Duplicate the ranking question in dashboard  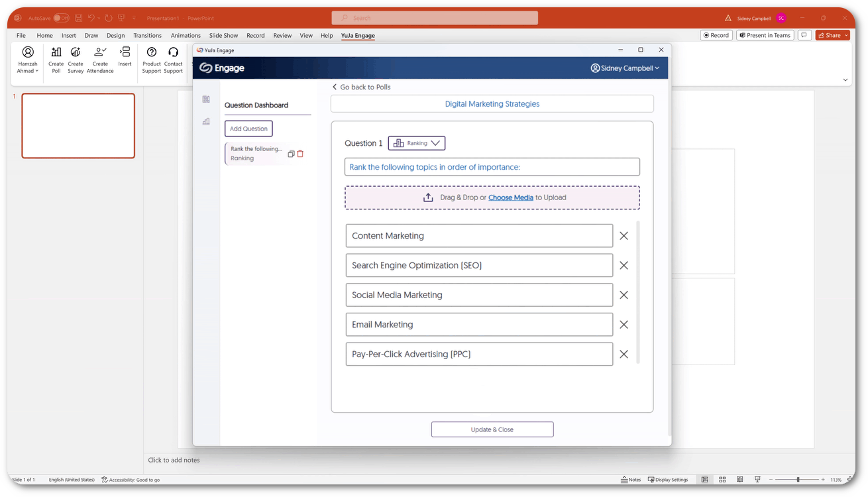point(291,154)
